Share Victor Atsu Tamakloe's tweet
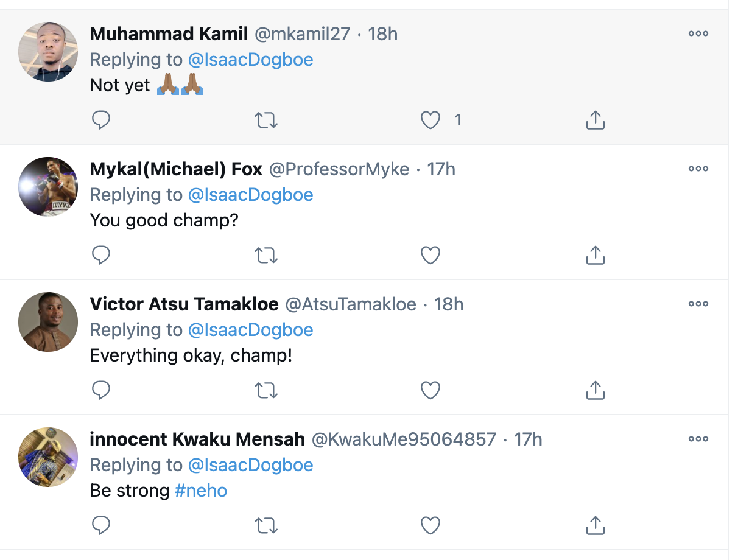 point(595,391)
